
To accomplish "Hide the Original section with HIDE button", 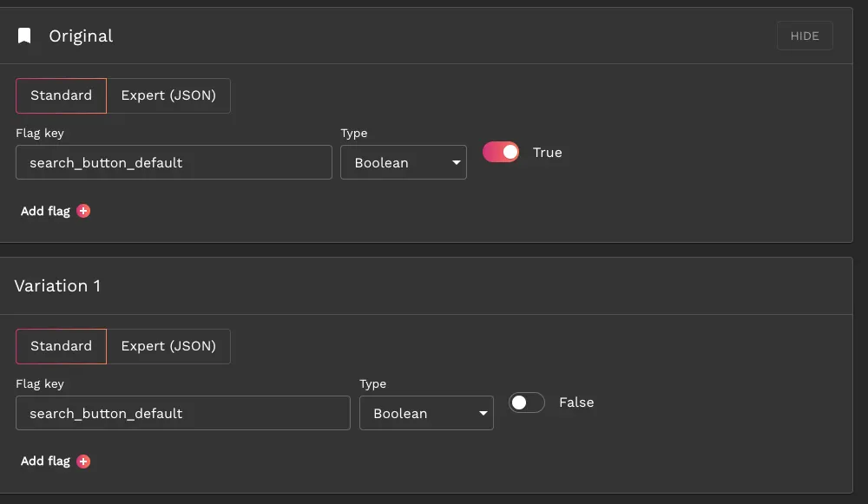I will (x=805, y=36).
